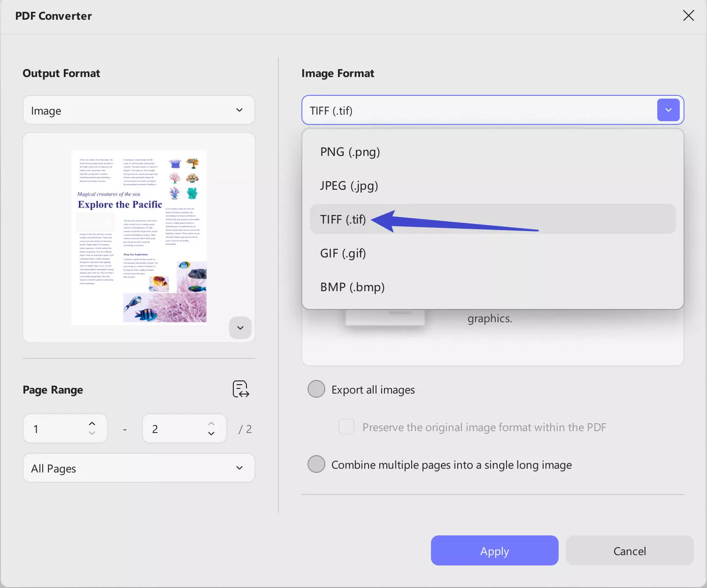707x588 pixels.
Task: Decrement end page using the down arrow
Action: pos(211,433)
